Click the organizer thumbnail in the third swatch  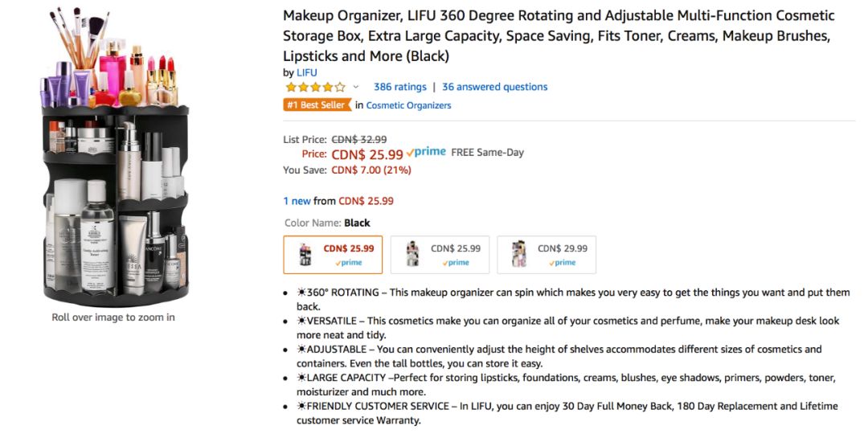click(x=518, y=255)
